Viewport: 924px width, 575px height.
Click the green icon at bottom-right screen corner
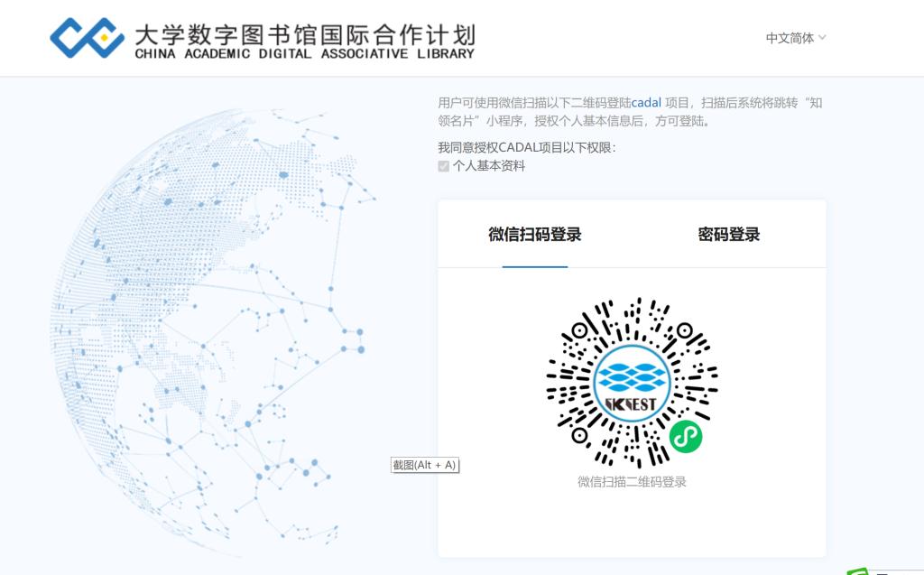857,571
